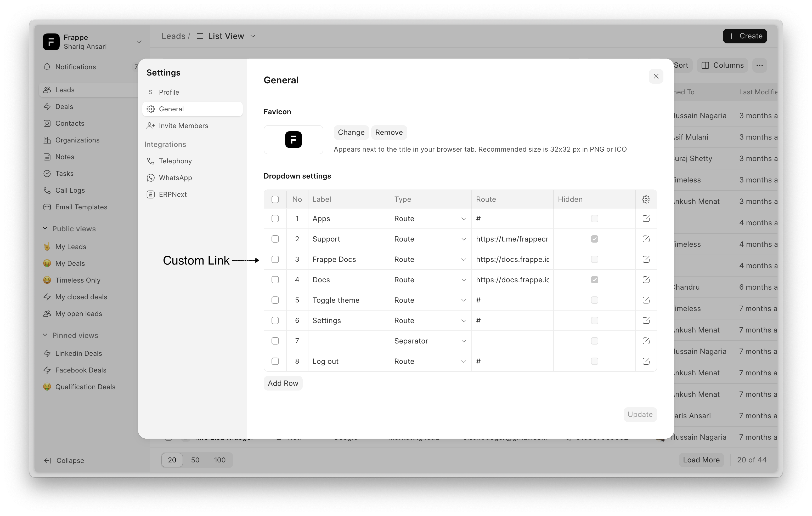Open Type dropdown for Docs row
The width and height of the screenshot is (812, 516).
point(430,280)
